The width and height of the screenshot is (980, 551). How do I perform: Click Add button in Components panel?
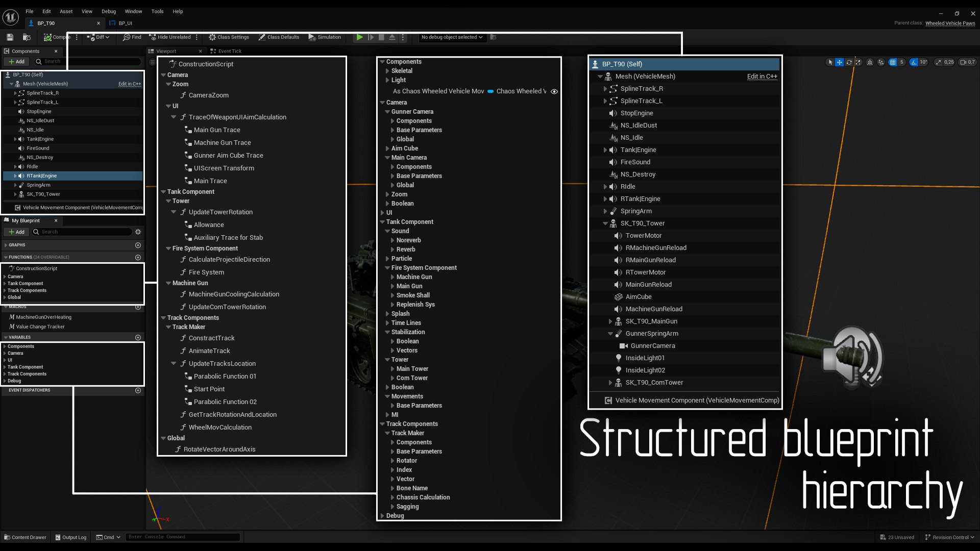point(16,62)
